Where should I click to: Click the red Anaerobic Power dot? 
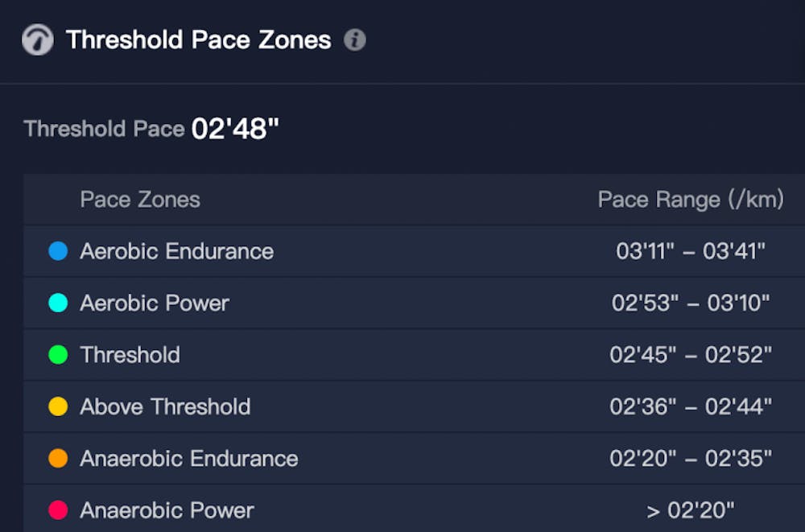58,509
